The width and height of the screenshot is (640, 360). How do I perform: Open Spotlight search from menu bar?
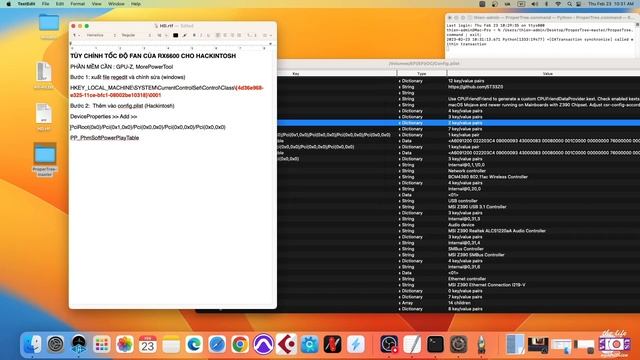[569, 4]
